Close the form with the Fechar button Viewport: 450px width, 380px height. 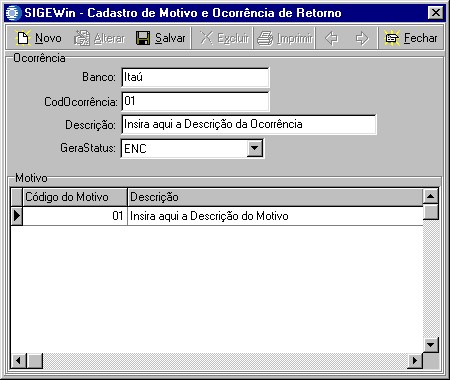(x=411, y=38)
